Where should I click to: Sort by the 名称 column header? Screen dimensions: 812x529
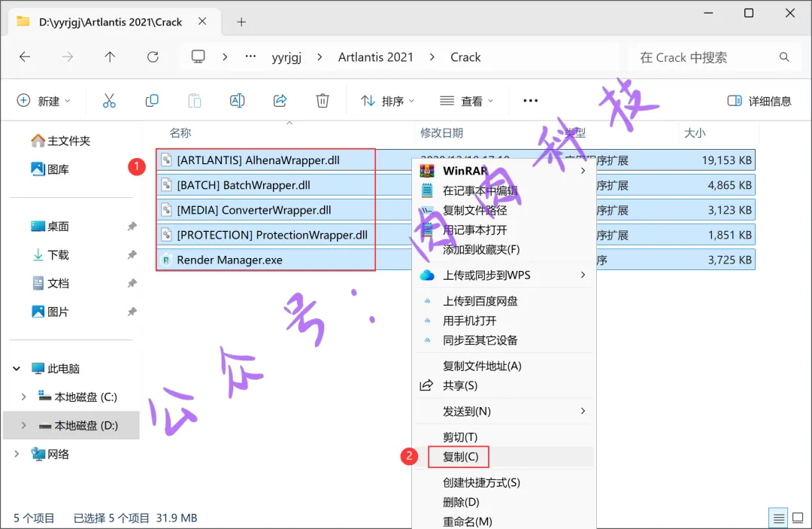tap(180, 133)
